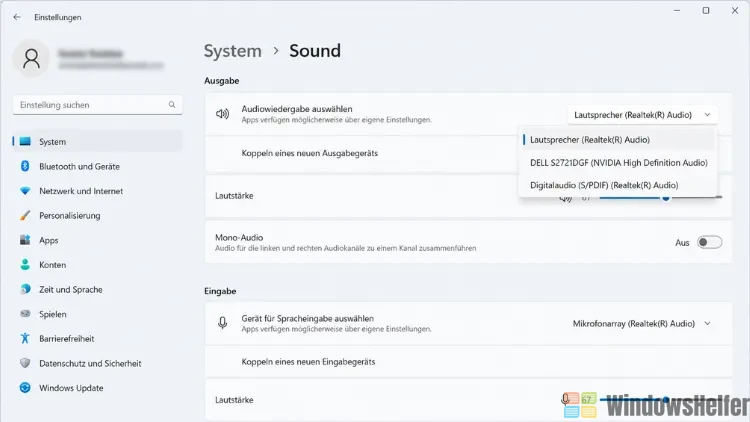Click the Konten person icon
The width and height of the screenshot is (750, 422).
pyautogui.click(x=25, y=265)
